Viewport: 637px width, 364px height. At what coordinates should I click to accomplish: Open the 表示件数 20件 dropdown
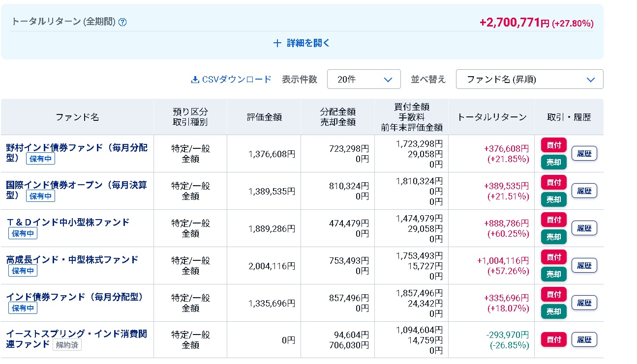[364, 80]
